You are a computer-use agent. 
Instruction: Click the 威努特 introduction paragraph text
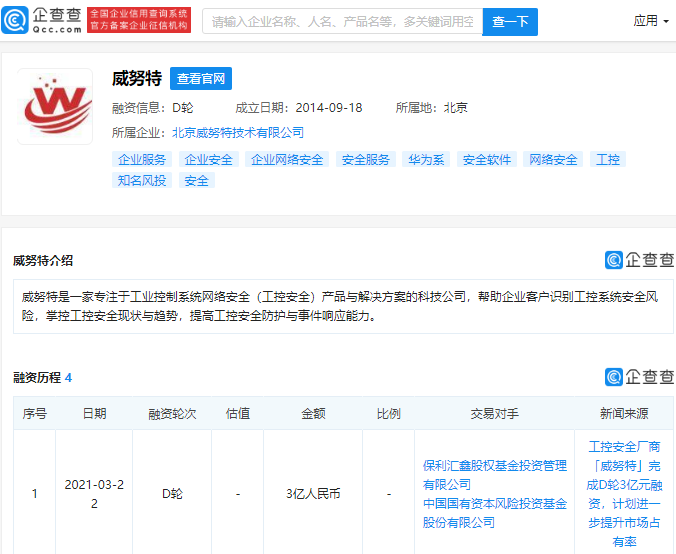tap(340, 306)
